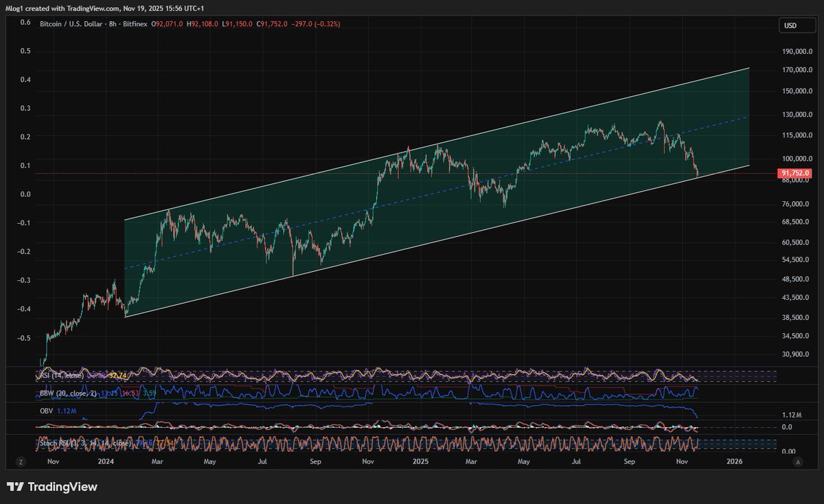Click the 100,000.0 price scale label
Viewport: 824px width, 504px height.
click(797, 159)
